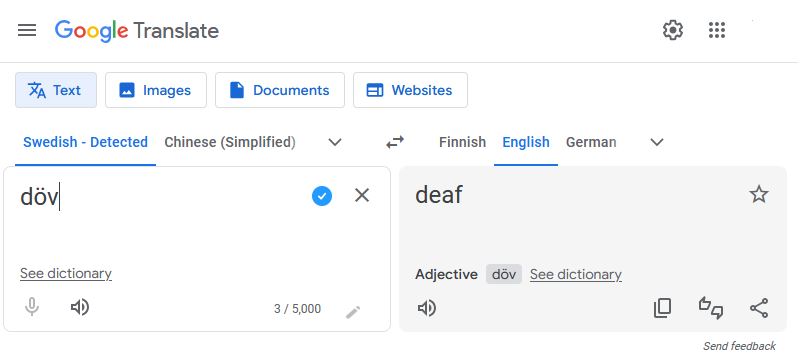Rate this translation with thumbs icon

(711, 308)
